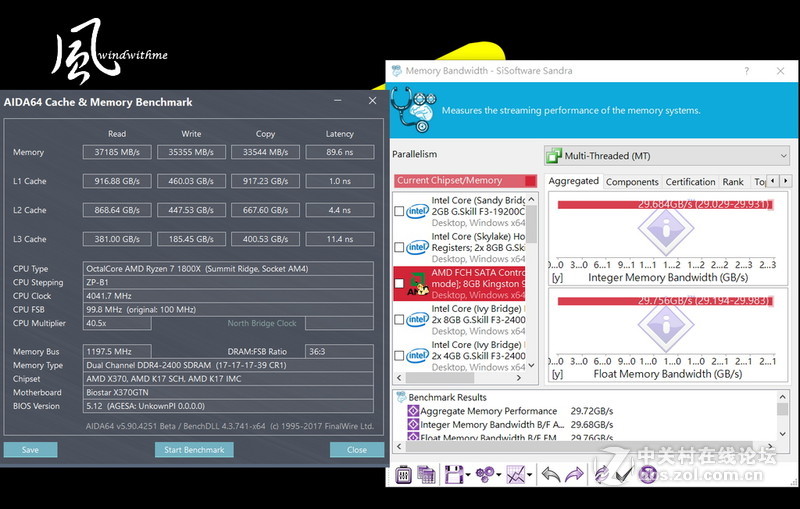Click Intel logo on Ivy Bridge 2x 8GB row

417,320
